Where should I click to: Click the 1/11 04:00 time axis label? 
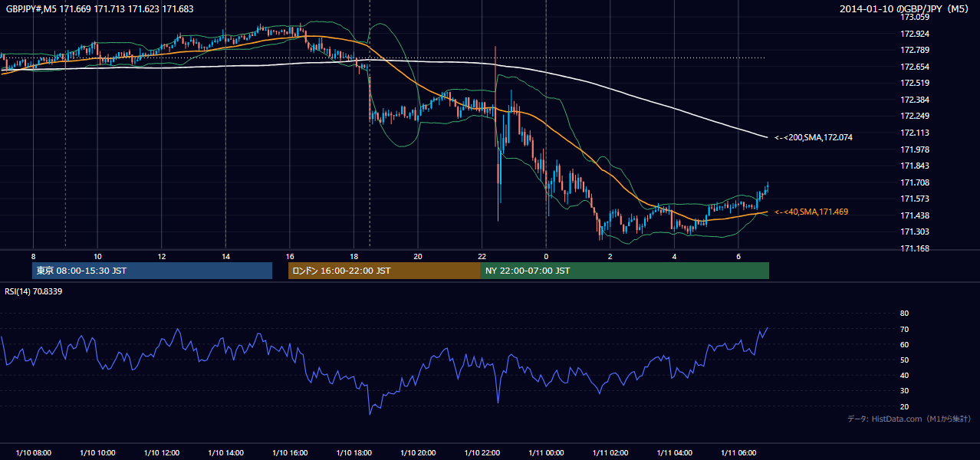673,452
